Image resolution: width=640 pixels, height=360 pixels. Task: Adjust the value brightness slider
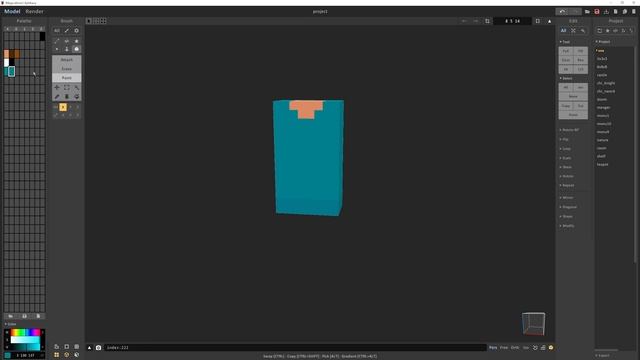click(25, 347)
